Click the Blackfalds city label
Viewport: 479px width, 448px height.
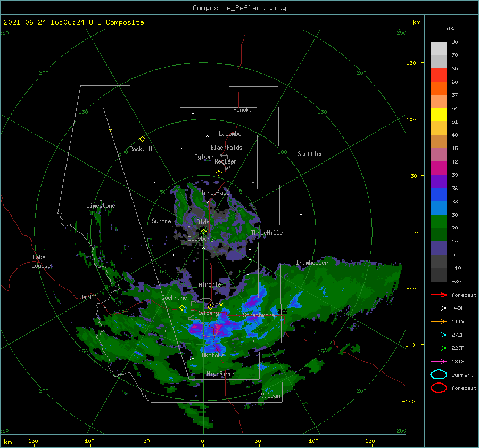coord(226,148)
